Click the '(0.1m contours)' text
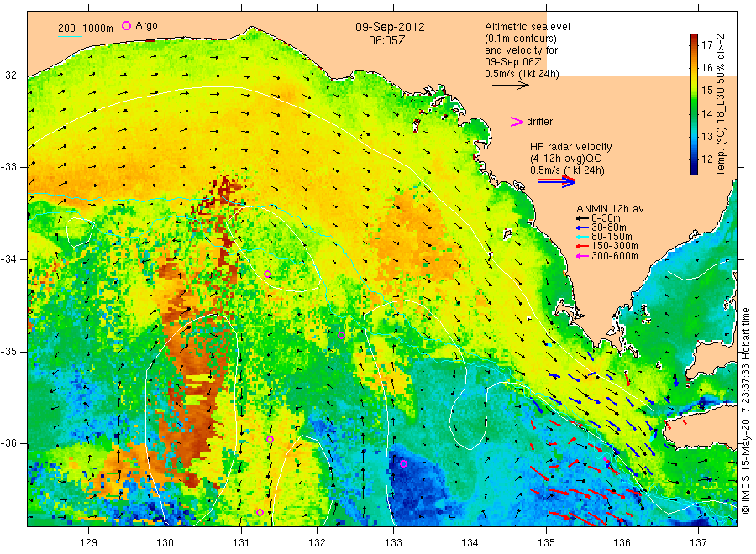This screenshot has height=554, width=756. click(x=521, y=39)
